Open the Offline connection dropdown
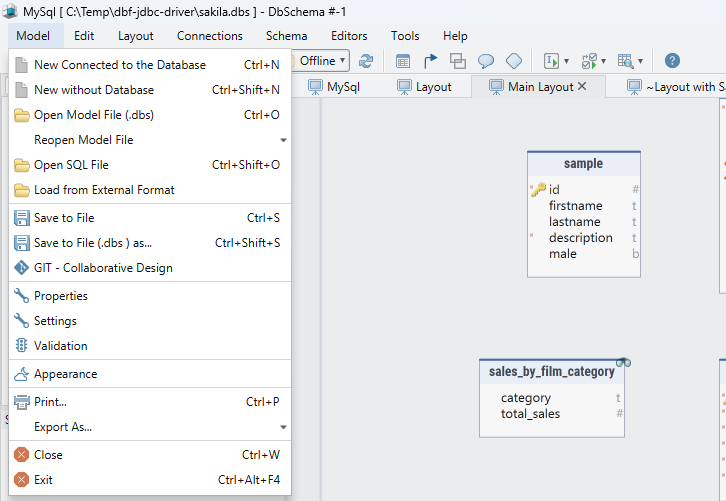This screenshot has width=726, height=501. (321, 61)
